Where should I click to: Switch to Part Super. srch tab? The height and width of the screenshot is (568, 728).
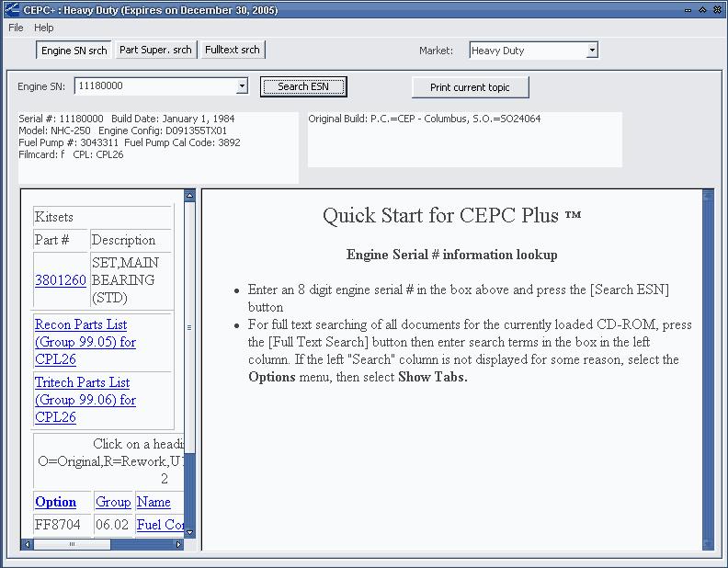pos(155,50)
